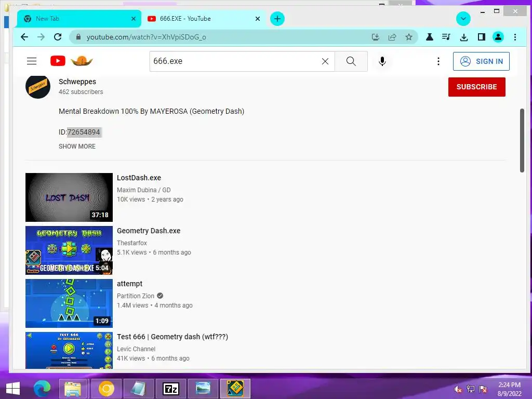Open the Schweppes channel avatar
Screen dimensions: 532x399
(x=38, y=86)
